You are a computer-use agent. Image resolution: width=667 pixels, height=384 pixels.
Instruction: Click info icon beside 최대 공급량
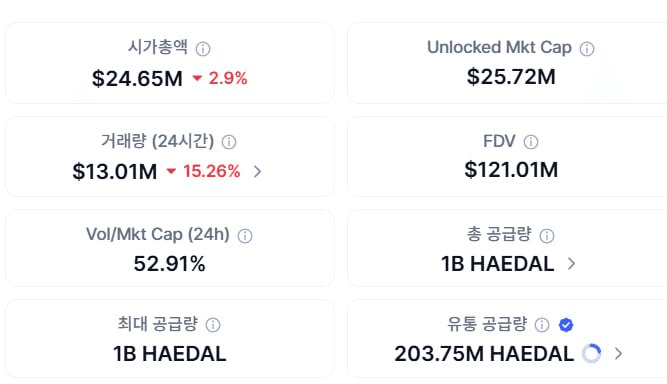click(213, 325)
